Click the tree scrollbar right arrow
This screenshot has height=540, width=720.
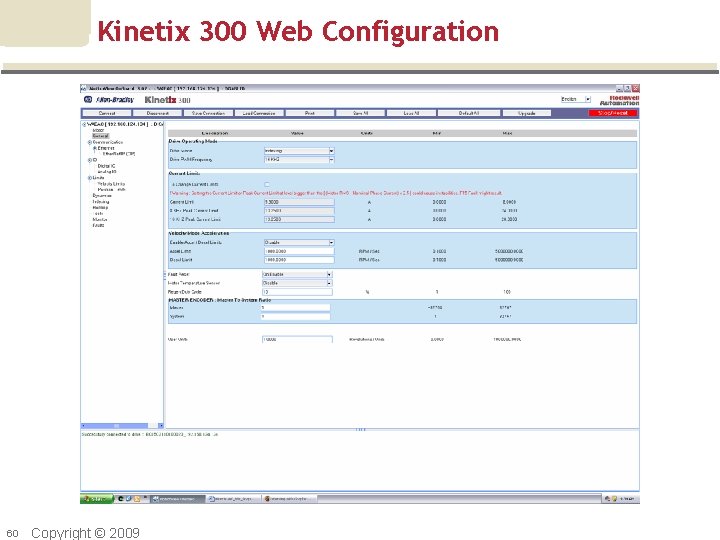coord(161,426)
